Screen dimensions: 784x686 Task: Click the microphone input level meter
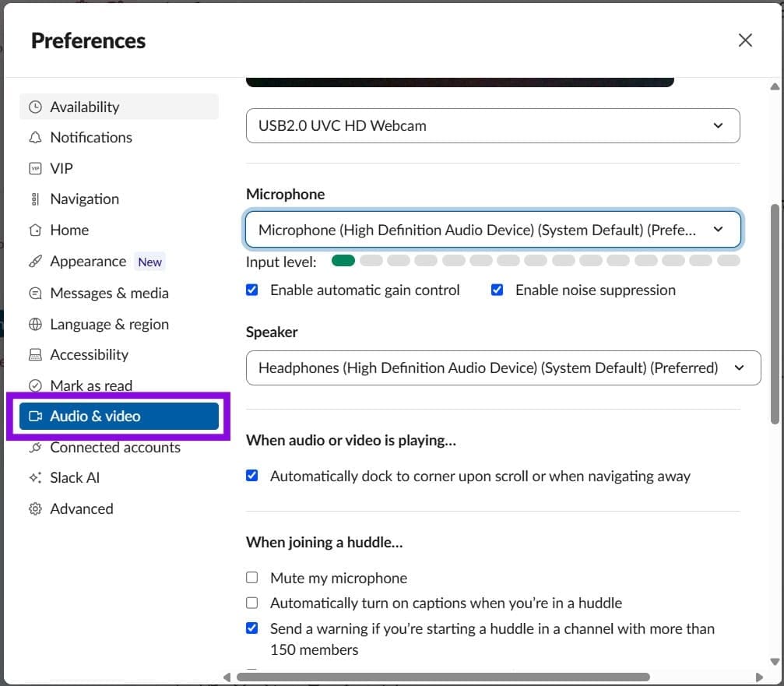coord(536,261)
